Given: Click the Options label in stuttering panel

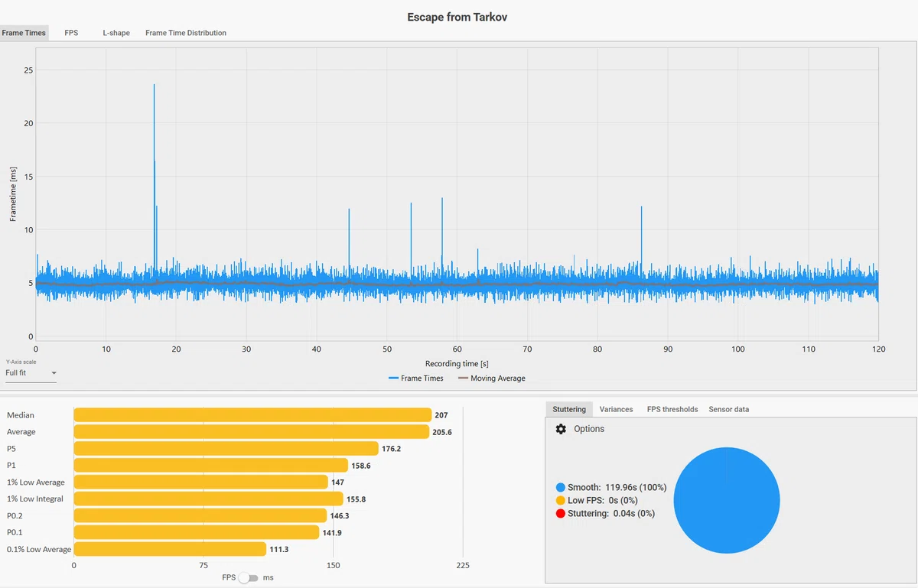Looking at the screenshot, I should pos(589,429).
